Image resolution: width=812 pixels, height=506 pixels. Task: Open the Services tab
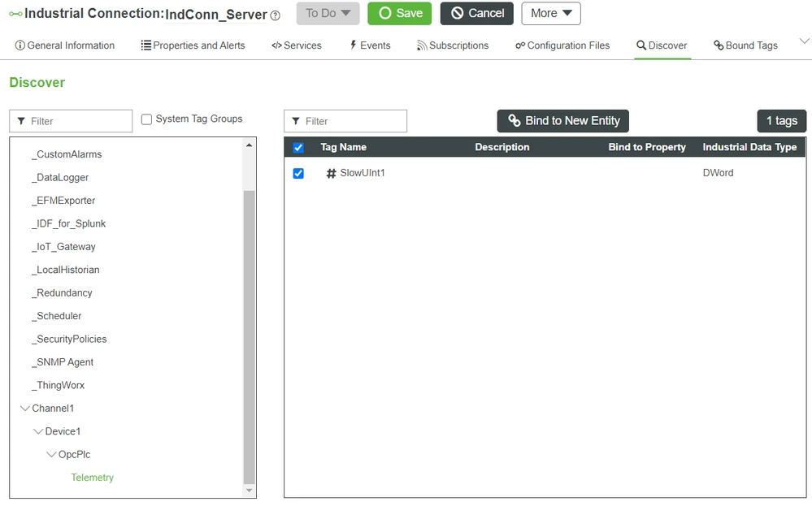pyautogui.click(x=296, y=45)
